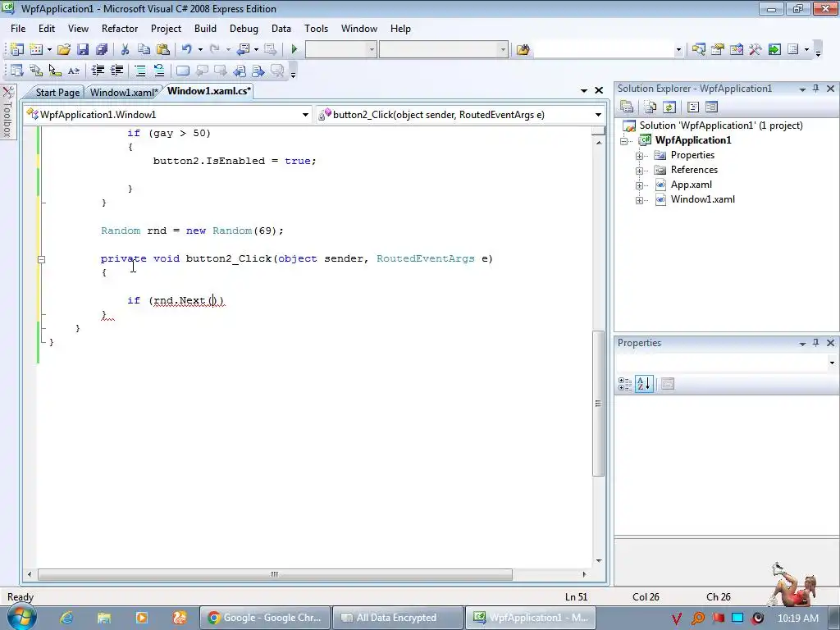Click the Find in Files icon
Viewport: 840px width, 630px height.
523,50
